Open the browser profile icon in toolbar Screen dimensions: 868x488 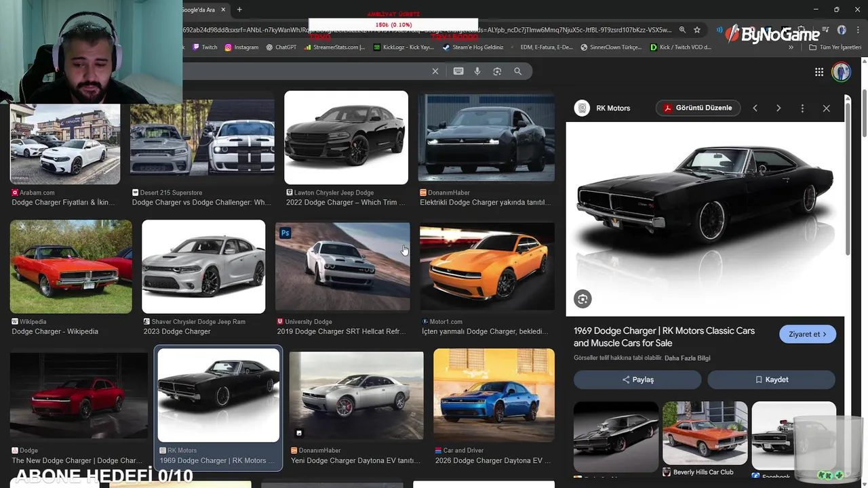pos(842,30)
